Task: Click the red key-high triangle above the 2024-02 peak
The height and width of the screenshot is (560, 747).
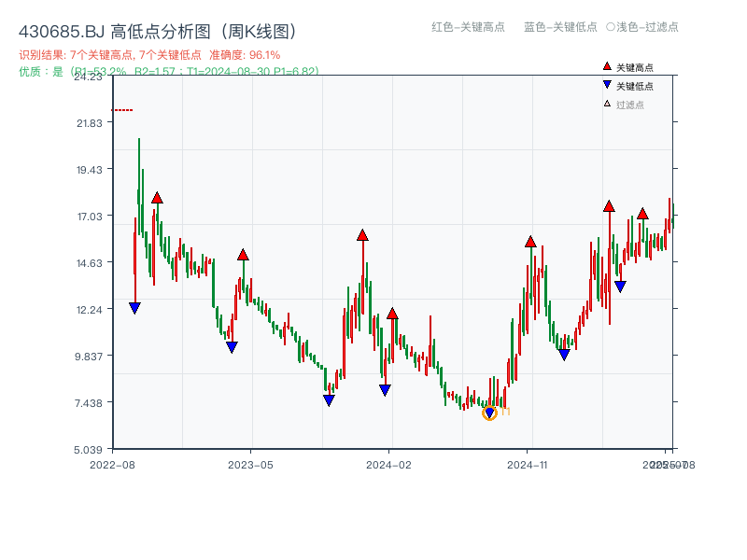Action: click(392, 314)
